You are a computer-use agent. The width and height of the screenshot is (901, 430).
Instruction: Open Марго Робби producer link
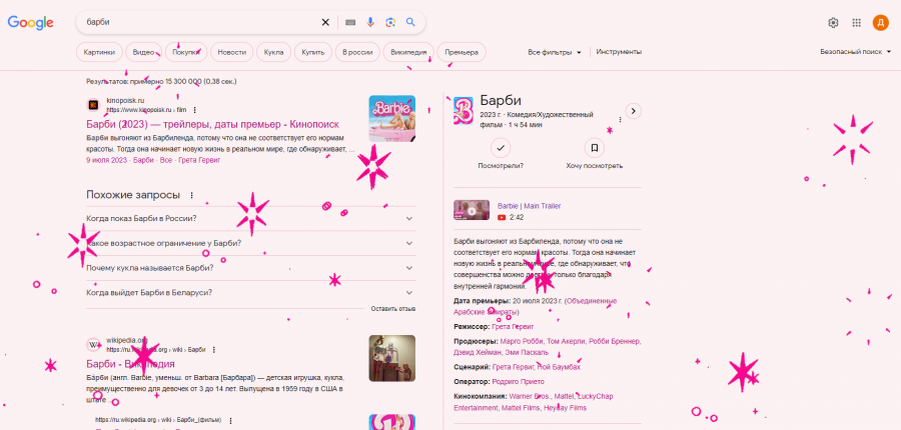coord(522,341)
